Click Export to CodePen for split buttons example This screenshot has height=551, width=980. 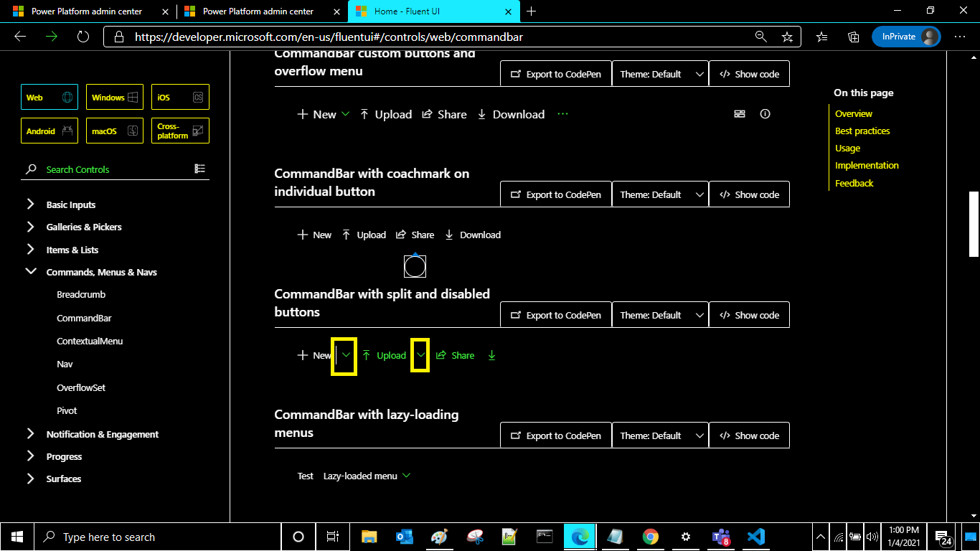click(555, 314)
